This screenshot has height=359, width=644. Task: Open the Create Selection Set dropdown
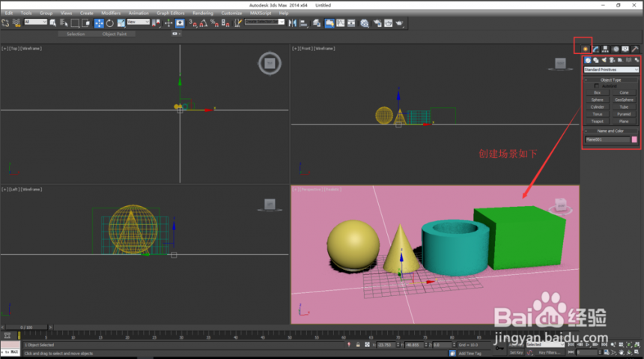[x=264, y=22]
